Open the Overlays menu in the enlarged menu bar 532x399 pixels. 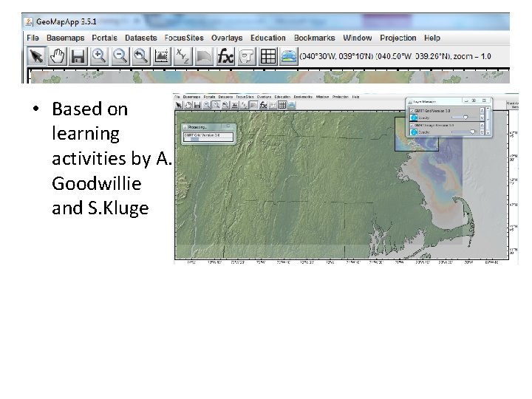click(227, 38)
